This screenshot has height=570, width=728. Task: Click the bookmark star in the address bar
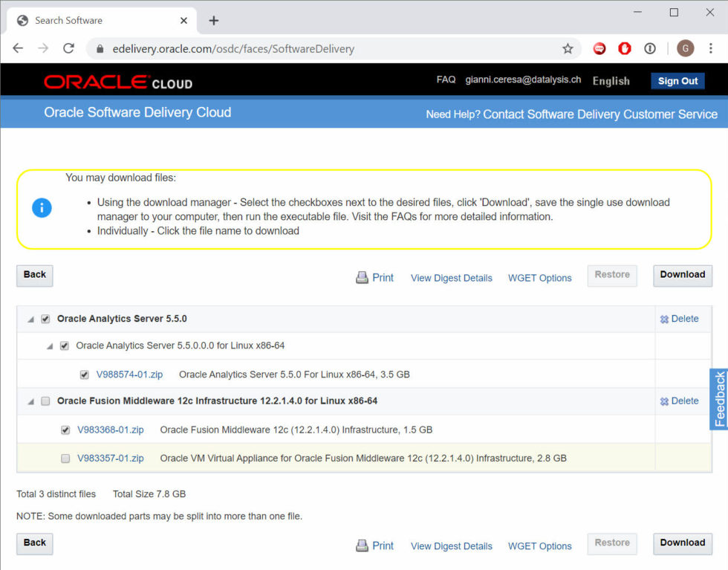[x=568, y=48]
